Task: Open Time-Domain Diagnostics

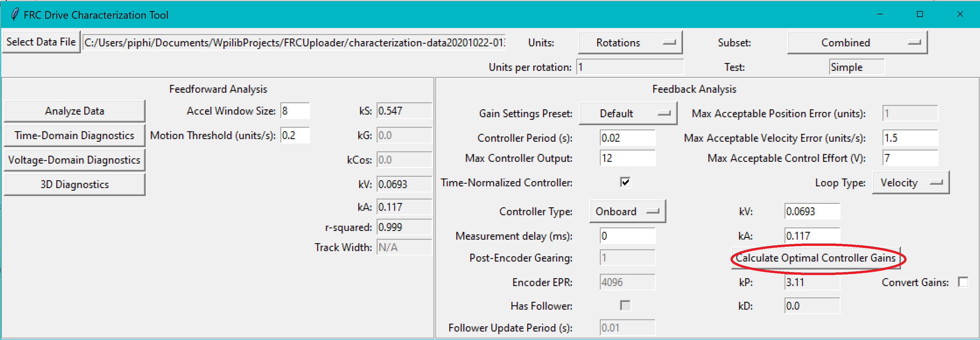Action: 75,135
